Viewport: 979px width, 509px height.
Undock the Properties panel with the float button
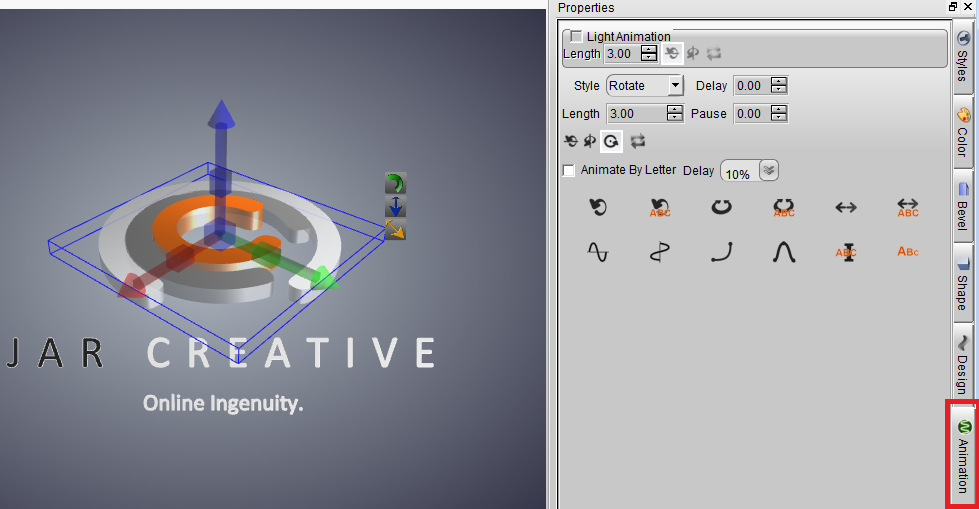coord(953,7)
